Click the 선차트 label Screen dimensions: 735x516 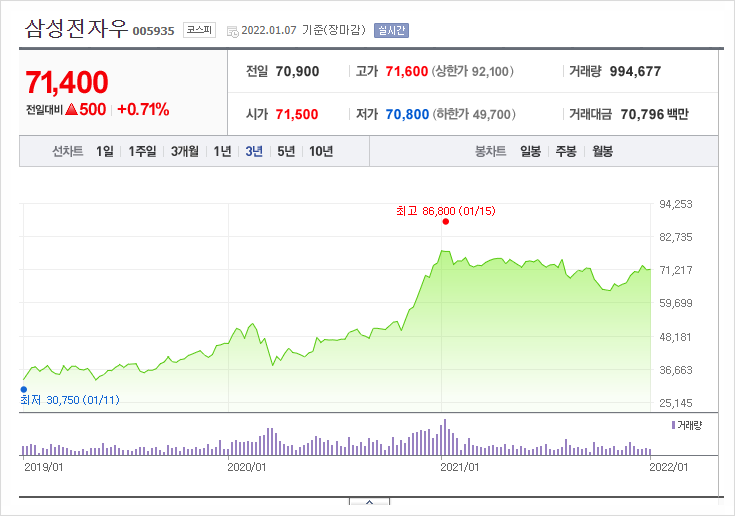click(x=68, y=151)
